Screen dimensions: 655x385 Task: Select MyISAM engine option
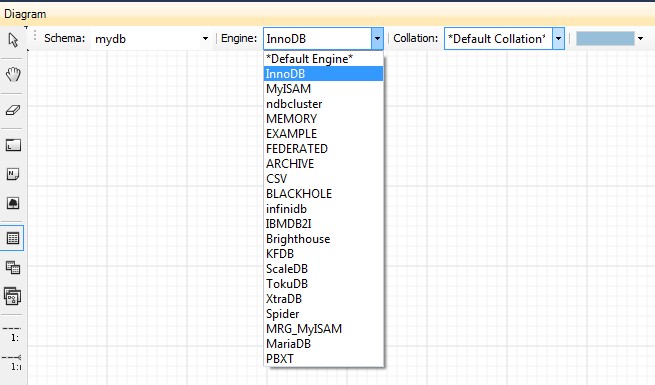(324, 89)
